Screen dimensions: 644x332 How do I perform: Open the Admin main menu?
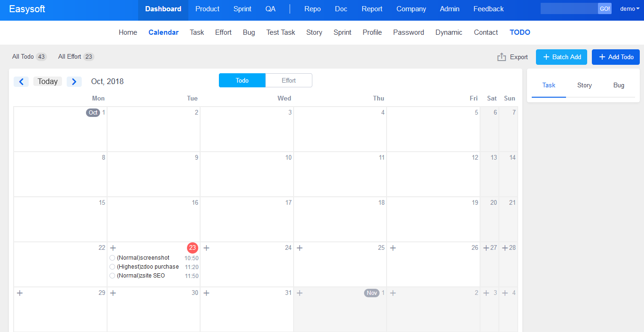450,9
